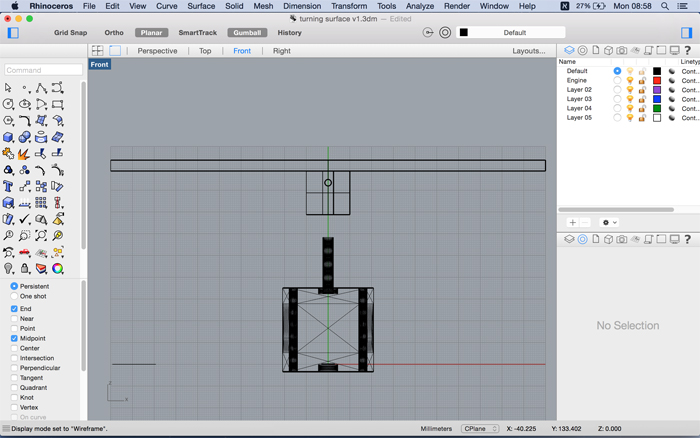Select the Rectangle tool
700x438 pixels.
pyautogui.click(x=58, y=104)
